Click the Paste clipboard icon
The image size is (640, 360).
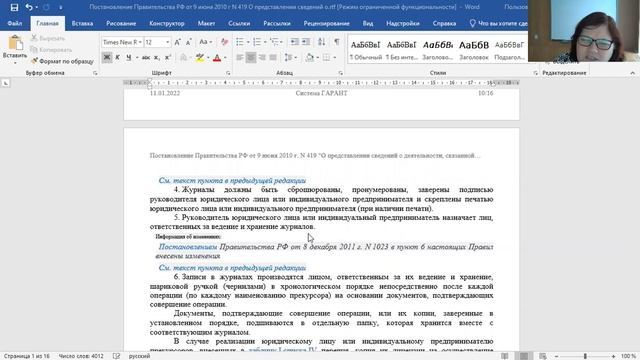point(15,43)
